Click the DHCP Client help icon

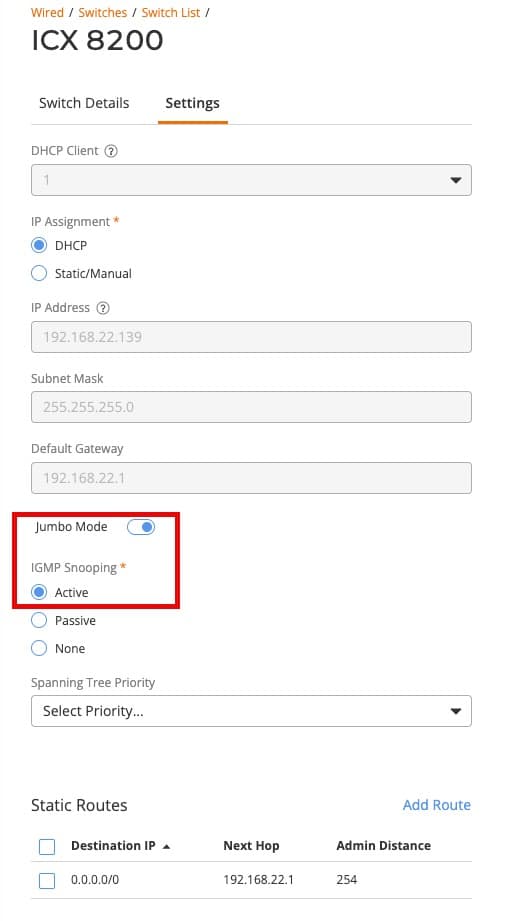(110, 151)
